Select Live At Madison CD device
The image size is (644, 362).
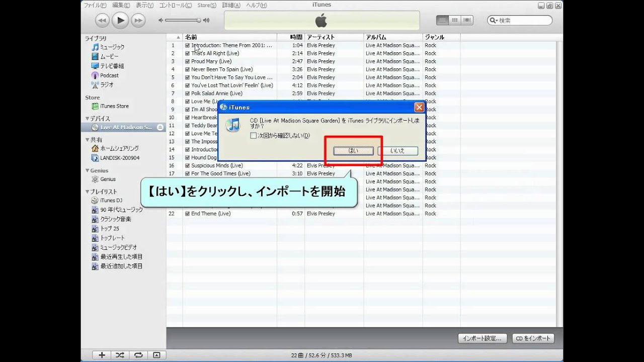click(x=123, y=127)
